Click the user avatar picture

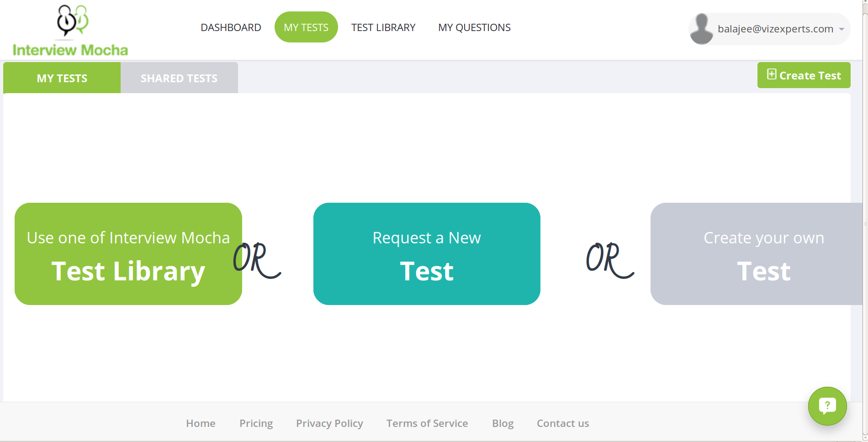pos(701,29)
